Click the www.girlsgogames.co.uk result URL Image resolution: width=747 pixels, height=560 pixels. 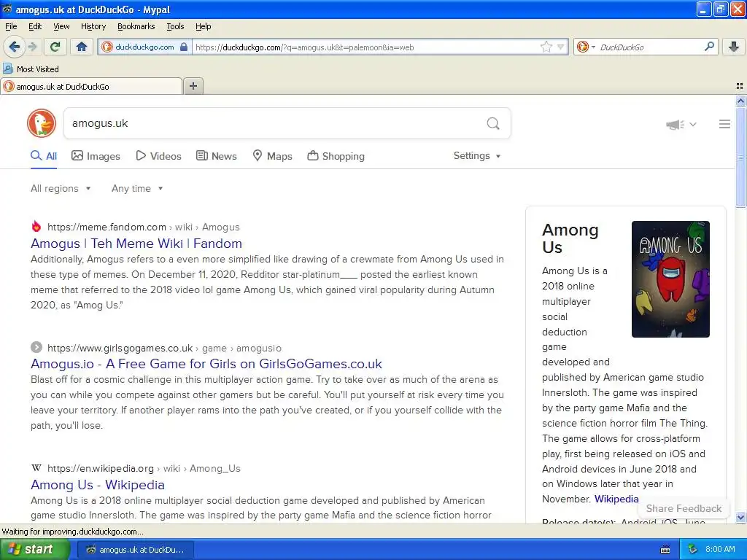pyautogui.click(x=120, y=348)
